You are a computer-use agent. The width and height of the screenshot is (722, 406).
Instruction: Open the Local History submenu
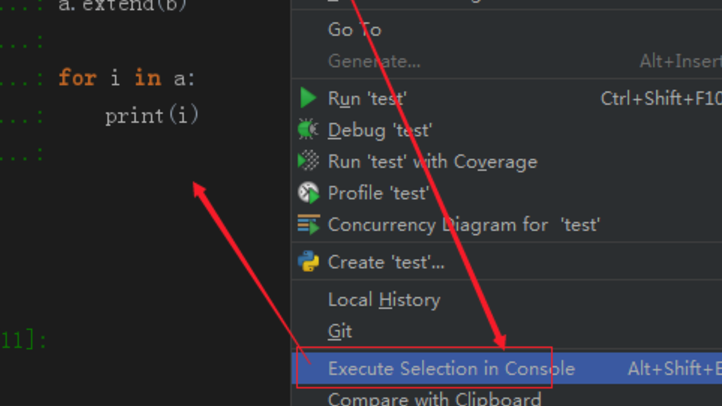(x=383, y=299)
